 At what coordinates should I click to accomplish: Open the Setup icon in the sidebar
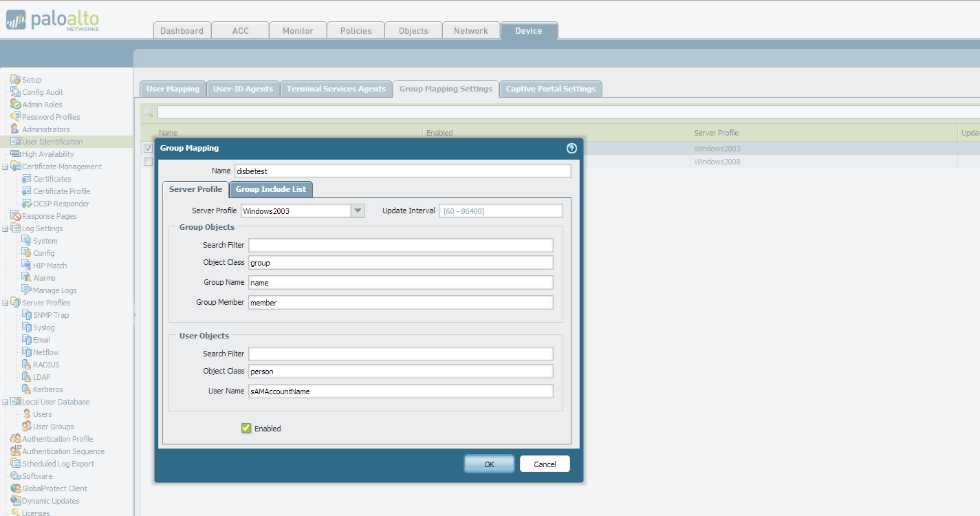tap(16, 80)
